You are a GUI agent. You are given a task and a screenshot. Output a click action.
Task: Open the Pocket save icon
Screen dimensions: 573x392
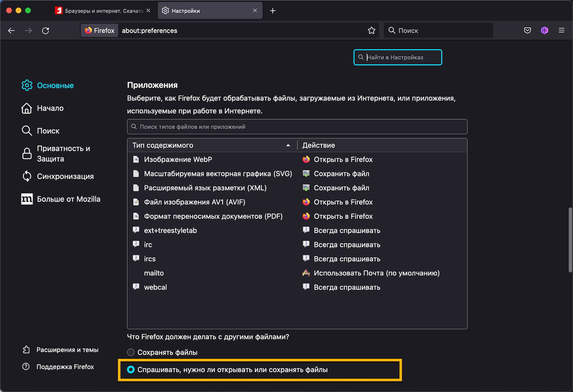tap(528, 31)
